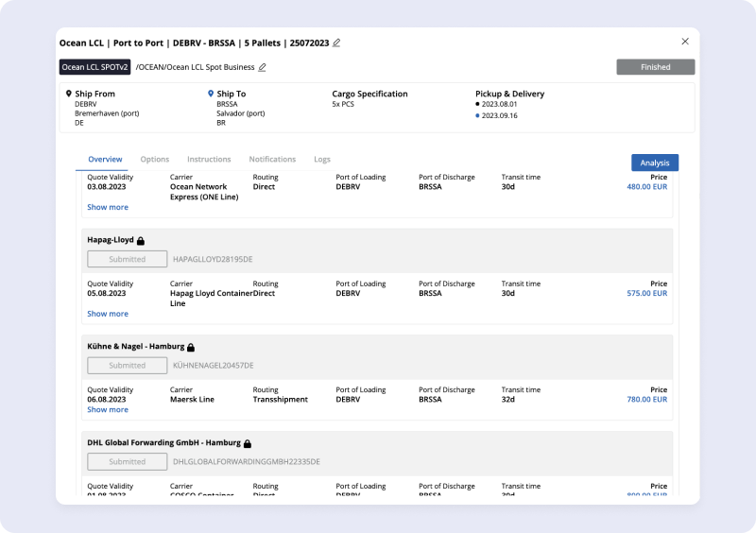756x533 pixels.
Task: Click quote validity date 05.08.2023
Action: tap(107, 293)
